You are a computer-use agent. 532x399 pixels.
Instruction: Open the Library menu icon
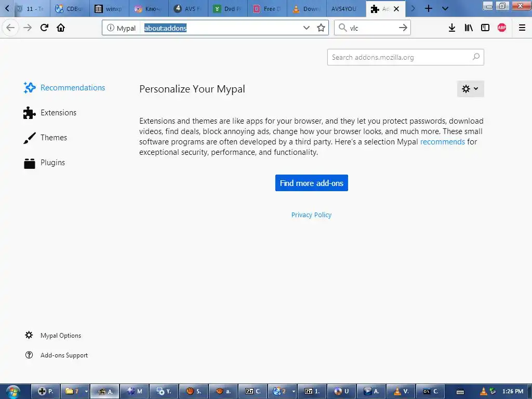[469, 28]
